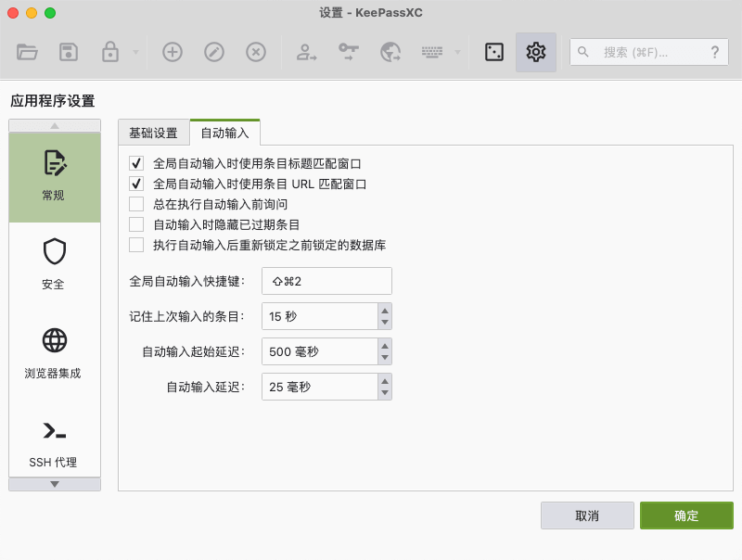This screenshot has width=742, height=560.
Task: Click the 记住上次输入的条目 value field
Action: coord(320,316)
